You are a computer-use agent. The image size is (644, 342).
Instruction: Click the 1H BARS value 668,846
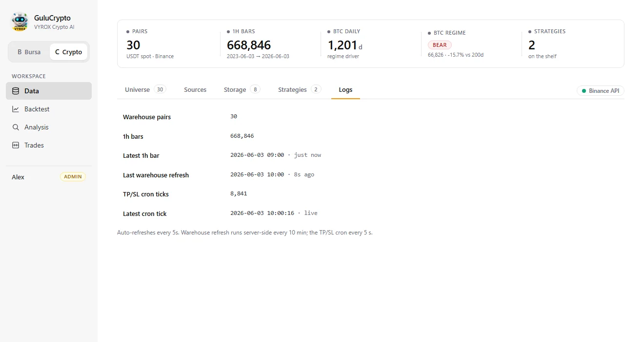click(x=249, y=45)
